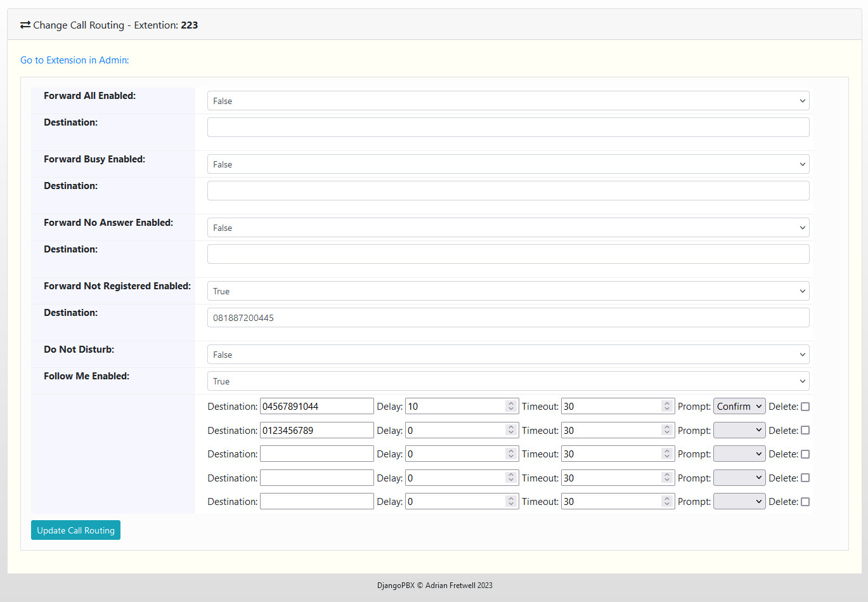Expand the Forward Busy Enabled dropdown

tap(508, 164)
